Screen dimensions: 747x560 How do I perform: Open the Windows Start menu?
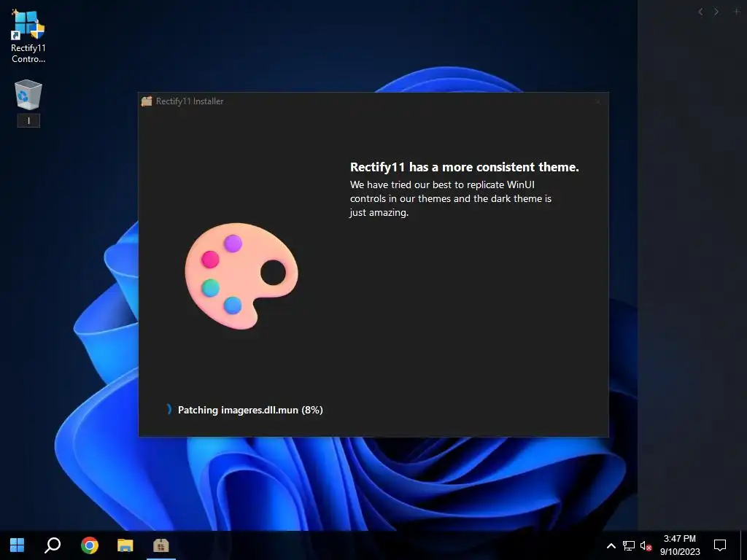point(18,545)
